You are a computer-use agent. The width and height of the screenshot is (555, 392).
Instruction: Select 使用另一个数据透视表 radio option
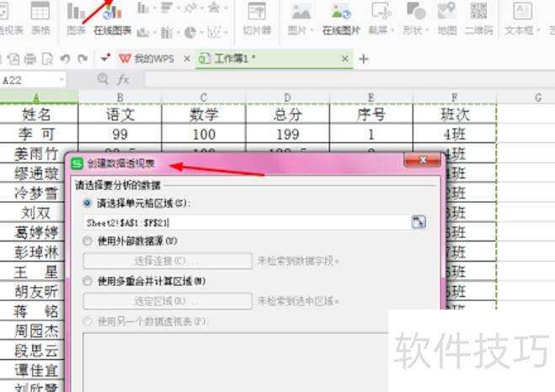click(87, 321)
